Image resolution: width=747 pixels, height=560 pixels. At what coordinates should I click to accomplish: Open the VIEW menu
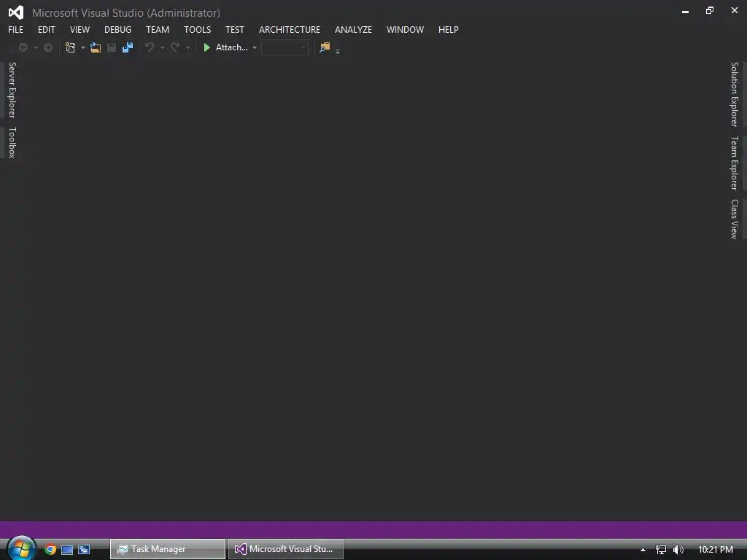[80, 29]
